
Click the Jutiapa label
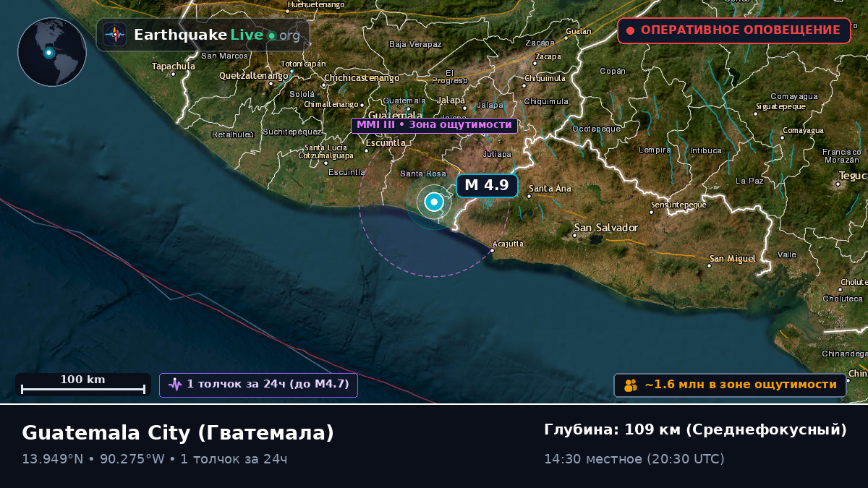tap(497, 154)
